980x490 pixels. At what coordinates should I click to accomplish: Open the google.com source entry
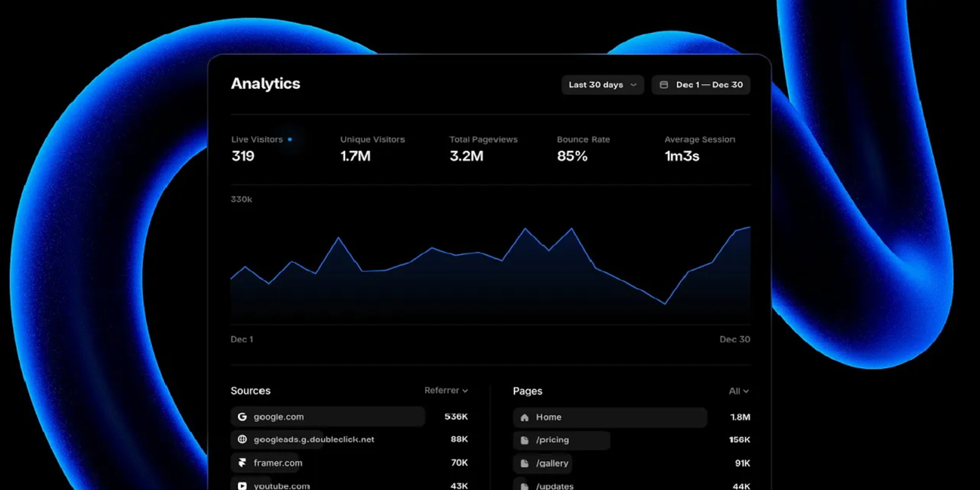click(327, 416)
